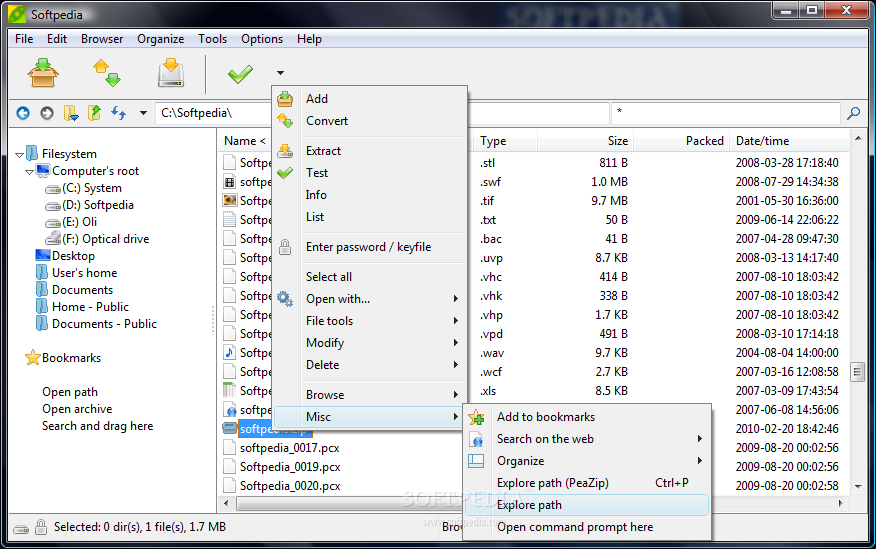Click Search and drag here link

point(97,426)
